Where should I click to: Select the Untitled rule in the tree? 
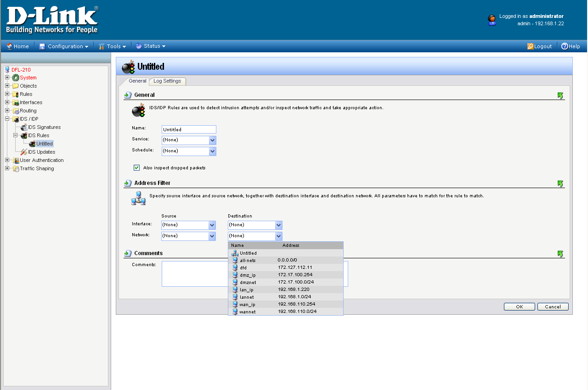click(45, 144)
